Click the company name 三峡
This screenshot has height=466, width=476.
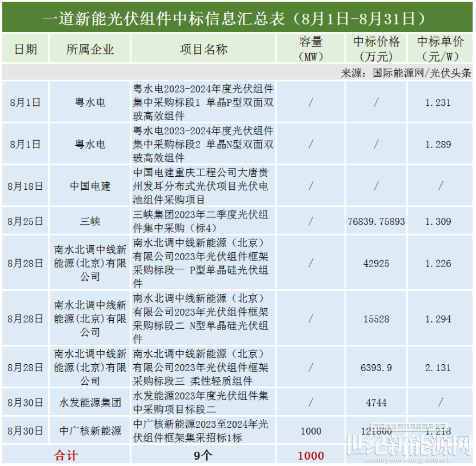pos(90,221)
